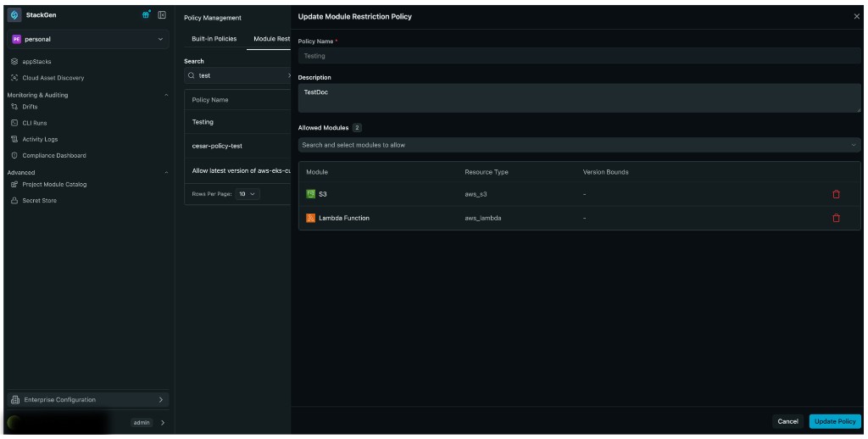Click the admin role badge
Screen dimensions: 868x439
[x=142, y=423]
